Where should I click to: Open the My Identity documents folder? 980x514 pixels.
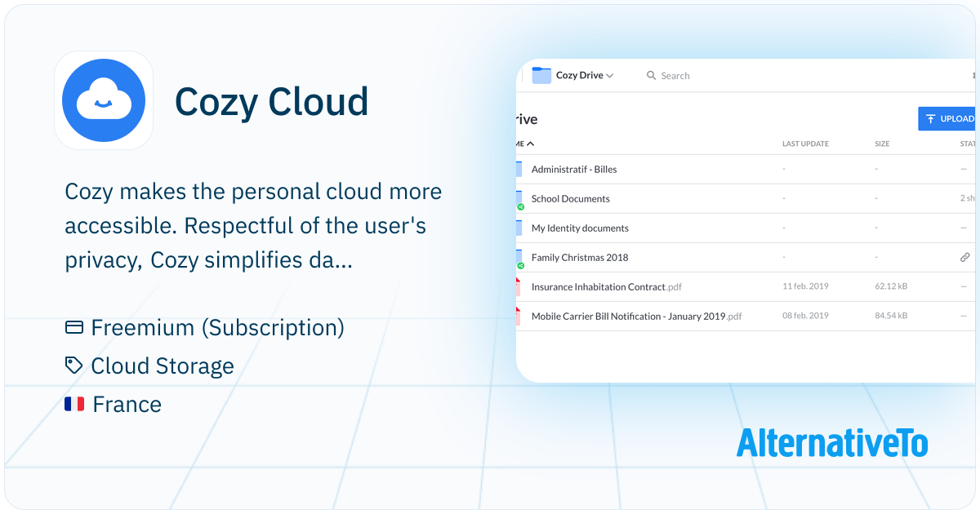pyautogui.click(x=580, y=228)
